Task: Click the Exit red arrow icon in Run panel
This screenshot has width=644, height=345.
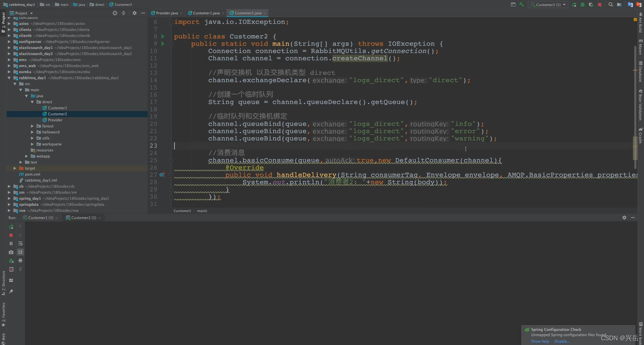Action: 11,269
